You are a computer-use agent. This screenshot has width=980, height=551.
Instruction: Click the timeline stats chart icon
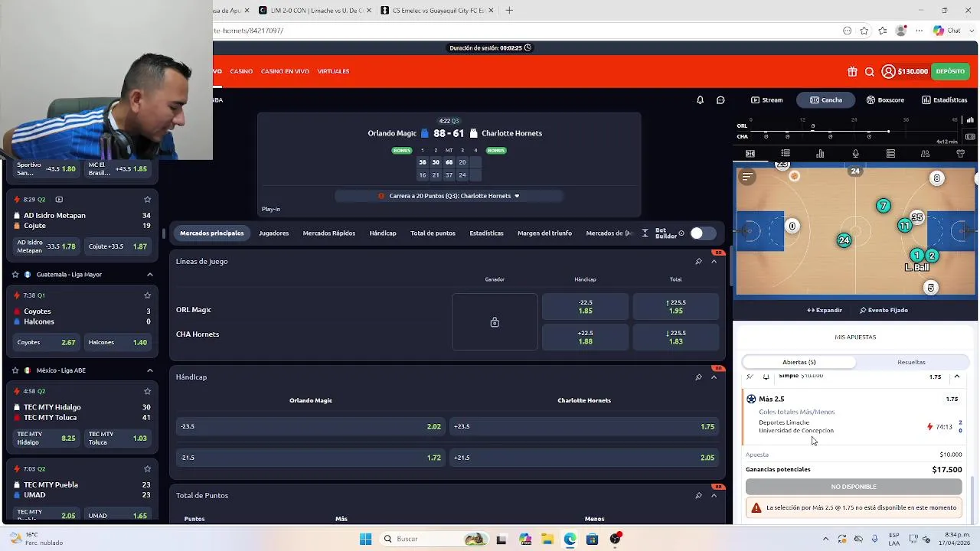coord(970,119)
